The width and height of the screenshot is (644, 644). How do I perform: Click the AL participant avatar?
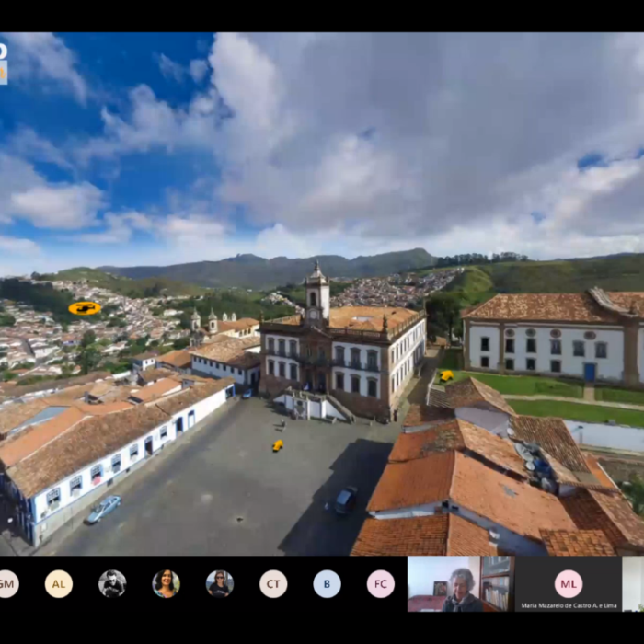tap(59, 584)
